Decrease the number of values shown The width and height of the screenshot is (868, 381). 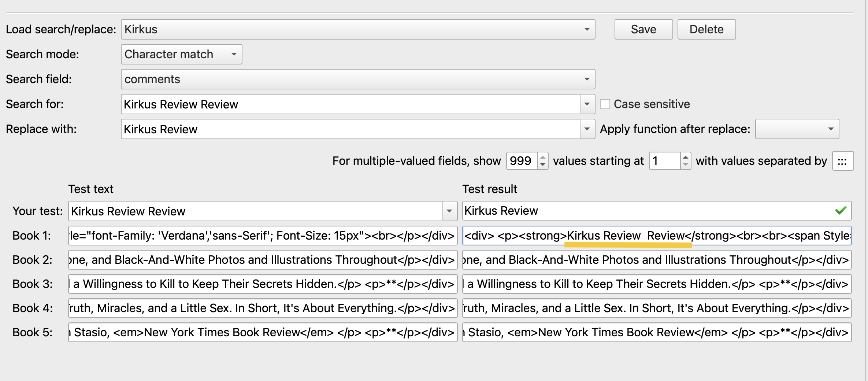pos(543,165)
